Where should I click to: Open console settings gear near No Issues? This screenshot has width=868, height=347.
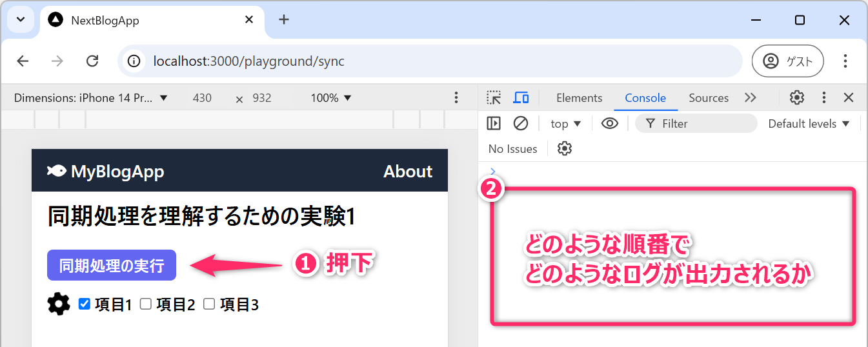click(x=565, y=149)
